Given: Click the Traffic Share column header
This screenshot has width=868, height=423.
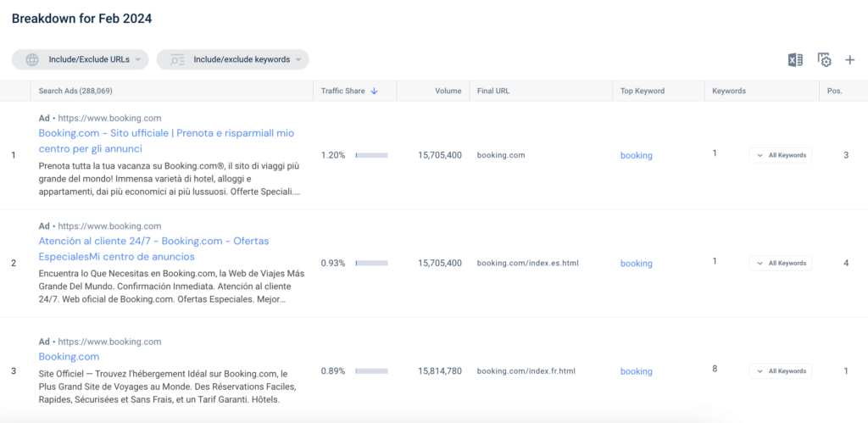Looking at the screenshot, I should tap(342, 92).
